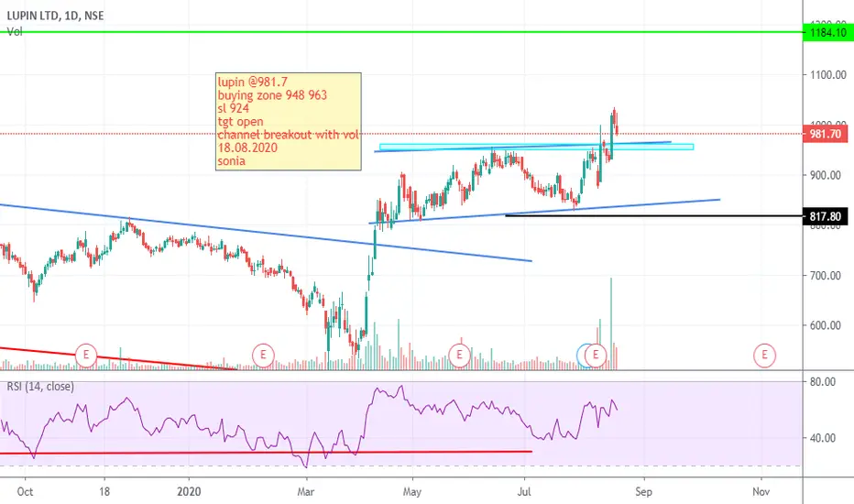Image resolution: width=854 pixels, height=504 pixels.
Task: Click the RSI (14, close) indicator label
Action: click(x=40, y=387)
